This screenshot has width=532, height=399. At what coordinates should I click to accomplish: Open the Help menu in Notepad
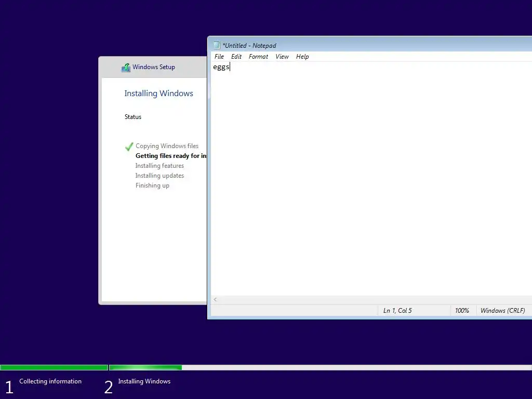point(302,57)
